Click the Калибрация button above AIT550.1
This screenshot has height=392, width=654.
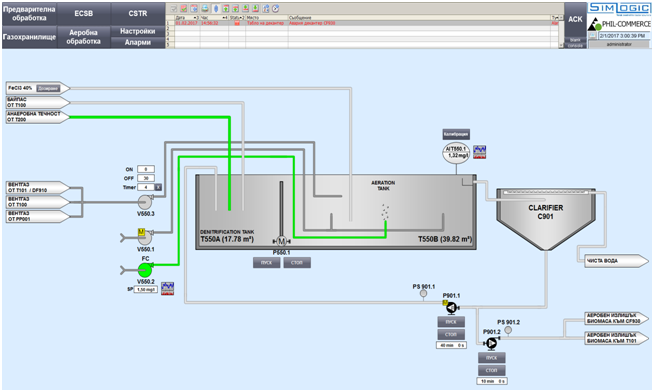click(456, 134)
